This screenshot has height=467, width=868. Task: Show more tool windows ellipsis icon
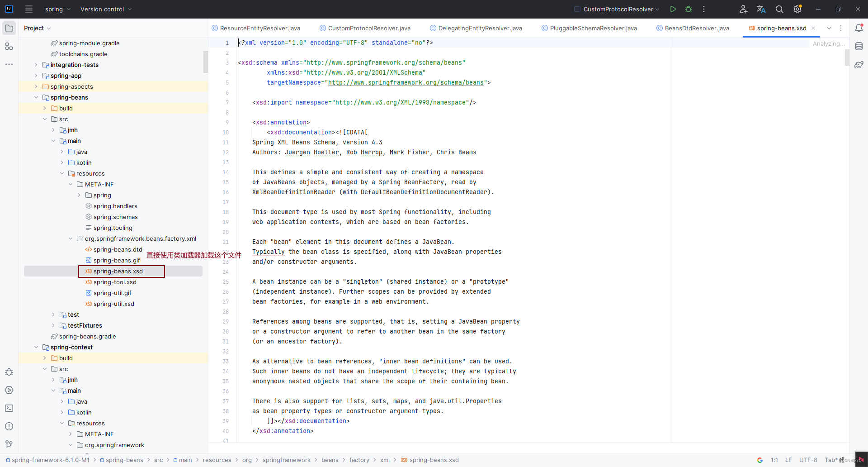pos(9,64)
